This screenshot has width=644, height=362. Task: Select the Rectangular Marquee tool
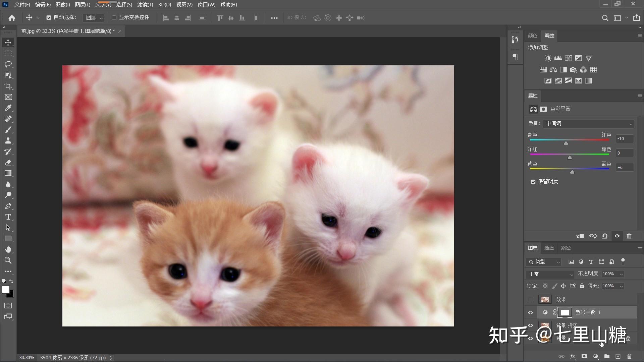pos(8,54)
